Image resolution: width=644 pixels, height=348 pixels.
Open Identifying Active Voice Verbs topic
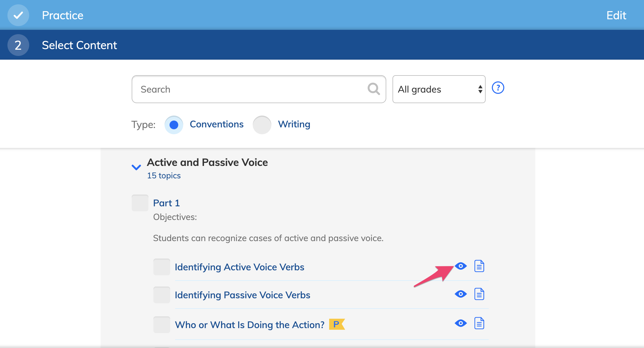pos(239,267)
